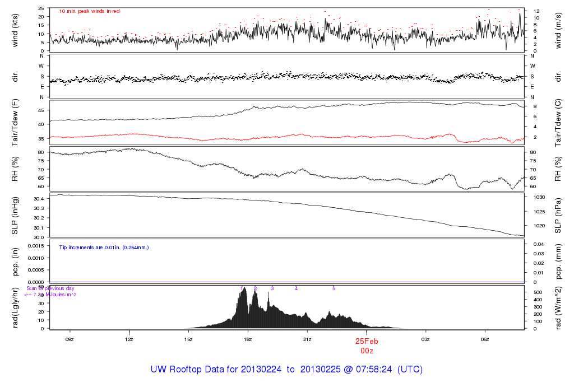The height and width of the screenshot is (392, 574).
Task: Click the blue precipitation baseline
Action: tap(287, 282)
